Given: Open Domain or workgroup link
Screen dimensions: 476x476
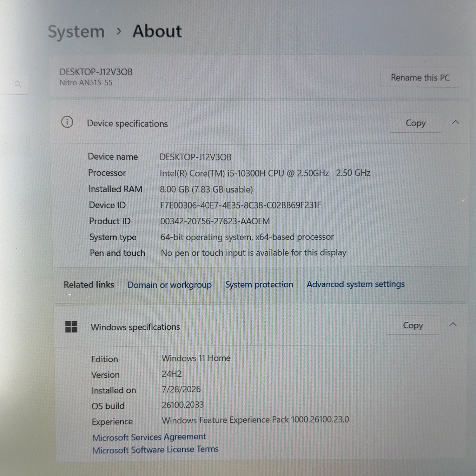Looking at the screenshot, I should pyautogui.click(x=169, y=285).
